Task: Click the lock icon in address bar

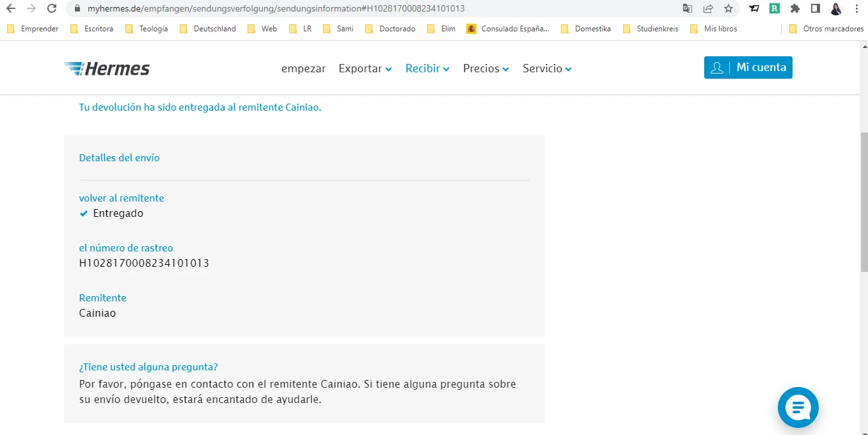Action: click(77, 9)
